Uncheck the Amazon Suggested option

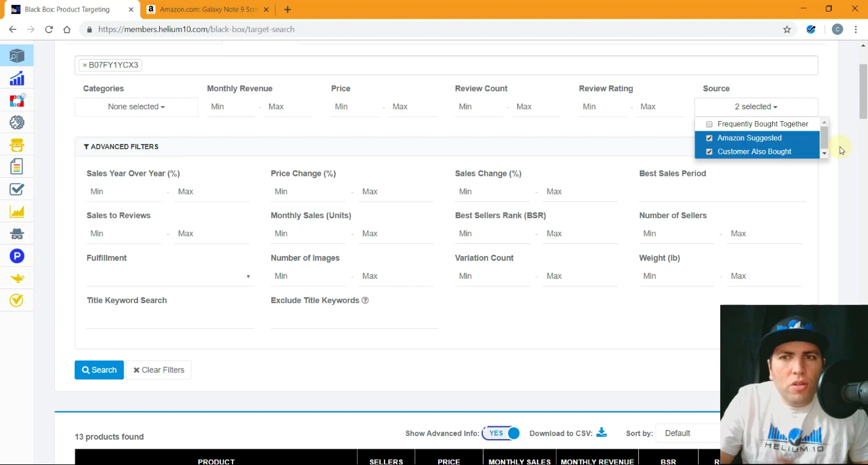709,138
